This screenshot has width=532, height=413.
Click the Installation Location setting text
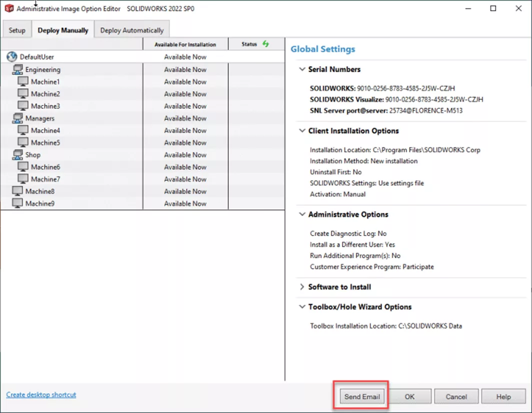(395, 150)
